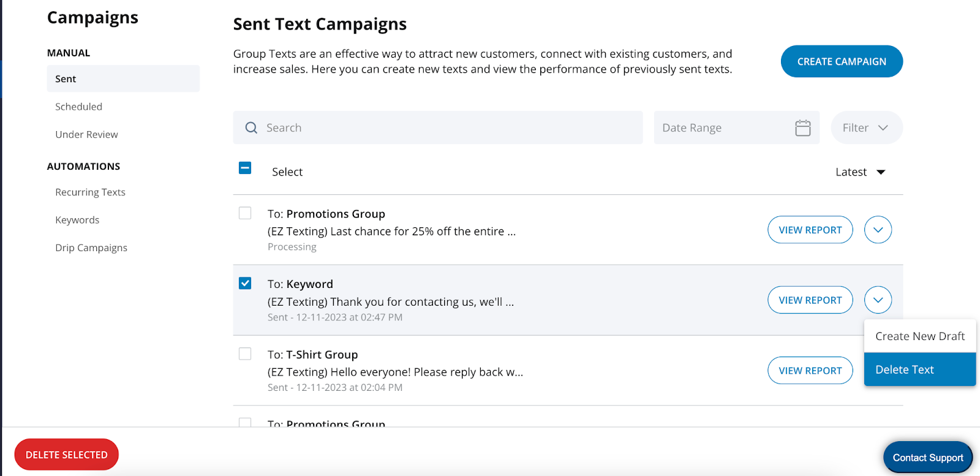Viewport: 980px width, 476px height.
Task: Click the CREATE CAMPAIGN button
Action: (842, 61)
